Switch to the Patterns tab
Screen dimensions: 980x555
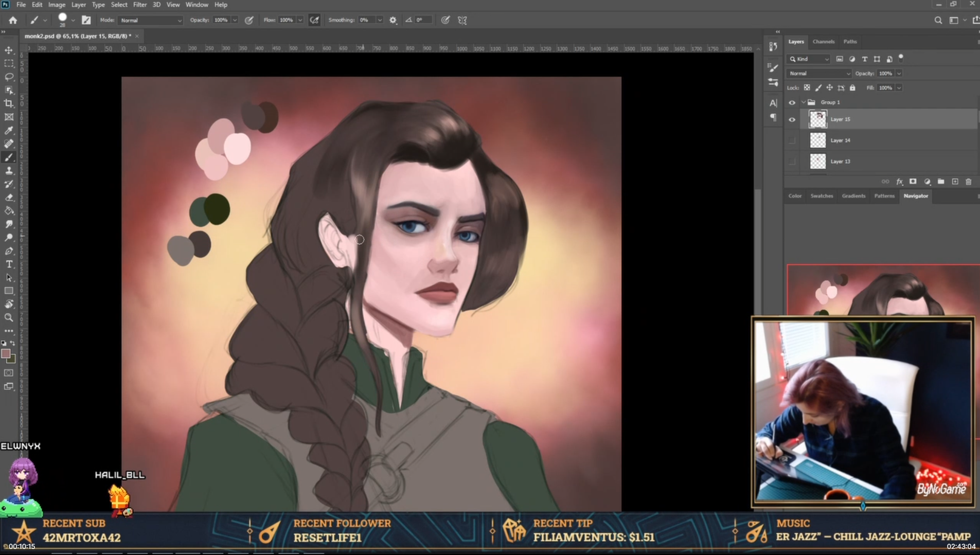tap(884, 196)
